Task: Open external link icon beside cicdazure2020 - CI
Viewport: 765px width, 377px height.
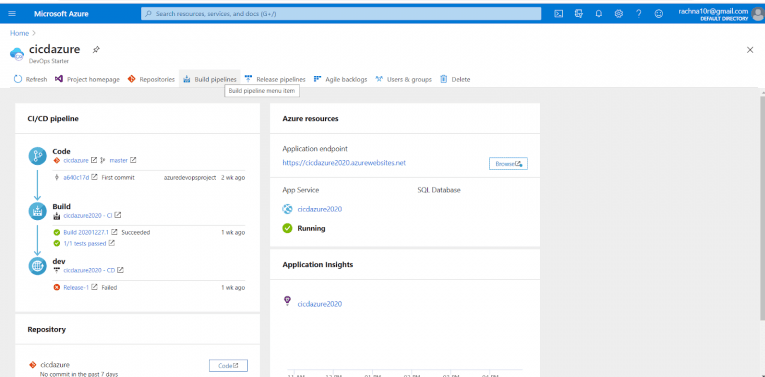Action: (118, 215)
